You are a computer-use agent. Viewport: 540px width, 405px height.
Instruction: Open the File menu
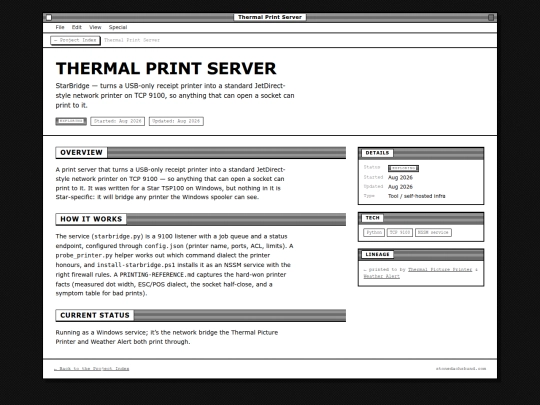[x=60, y=27]
